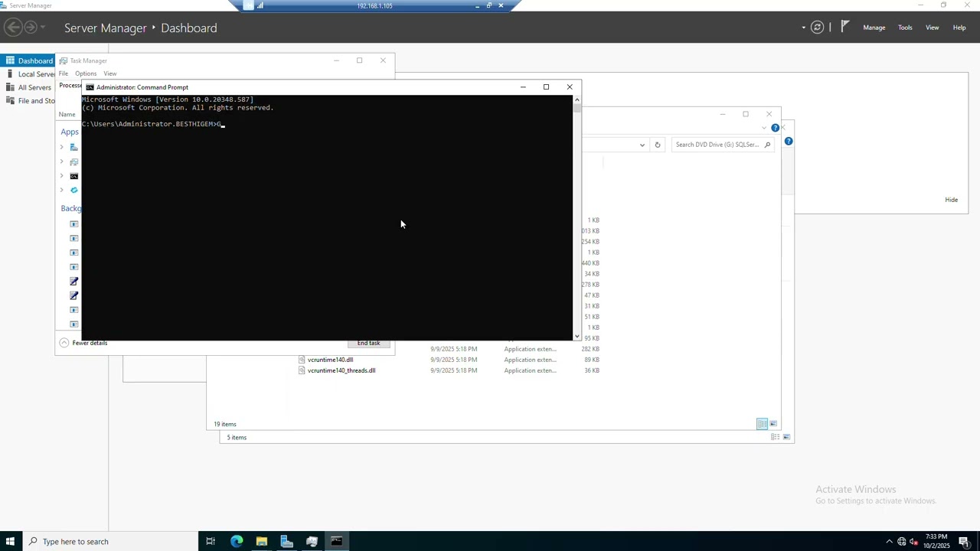Select All Servers in the sidebar
Image resolution: width=980 pixels, height=551 pixels.
28,87
